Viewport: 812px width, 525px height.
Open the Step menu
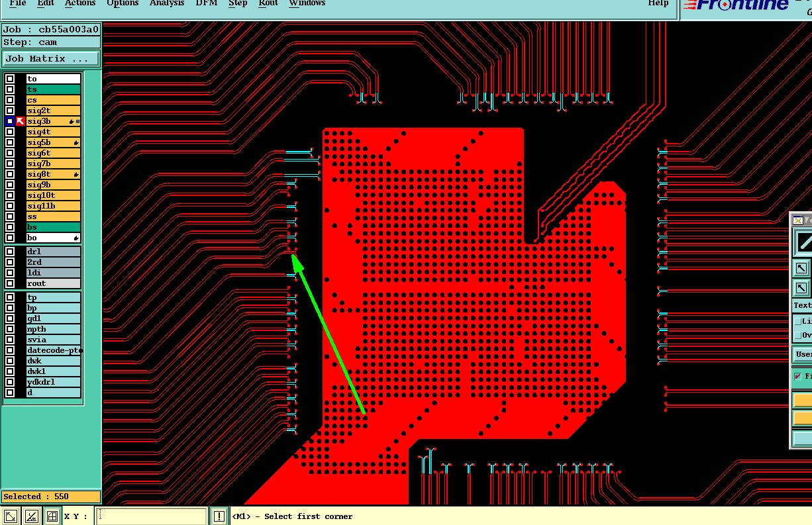pyautogui.click(x=238, y=3)
